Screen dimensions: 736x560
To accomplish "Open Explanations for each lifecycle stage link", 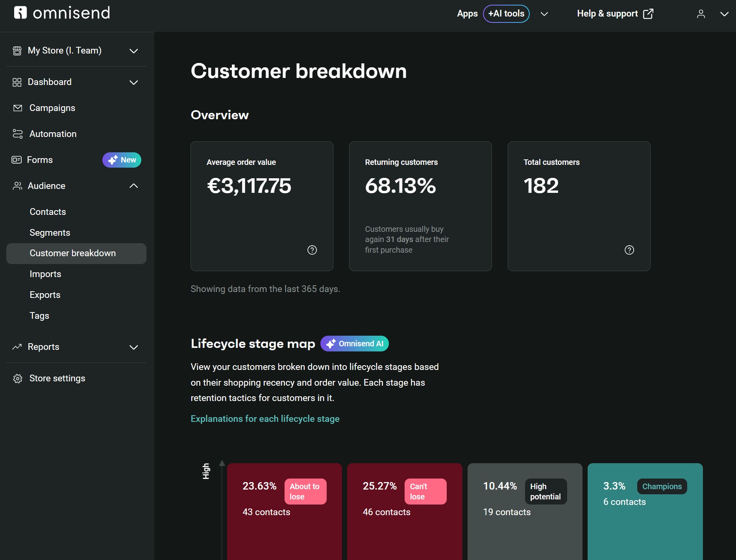I will click(265, 419).
